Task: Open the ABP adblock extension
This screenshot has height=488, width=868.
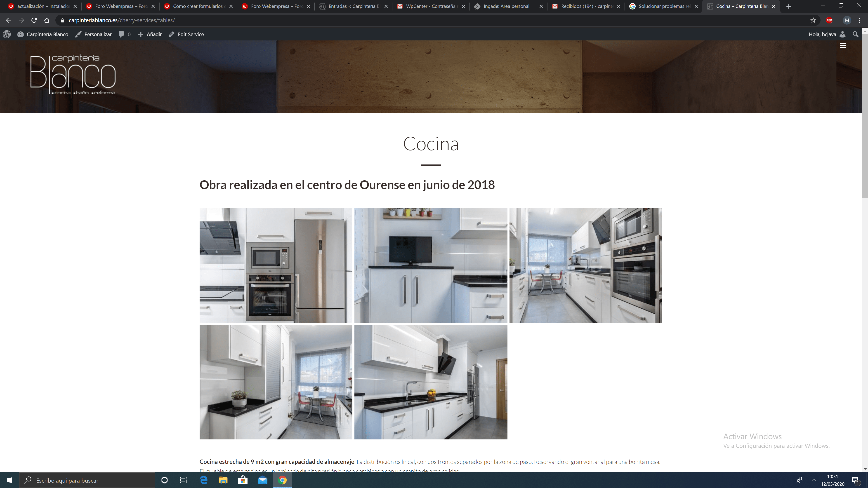Action: pyautogui.click(x=829, y=20)
